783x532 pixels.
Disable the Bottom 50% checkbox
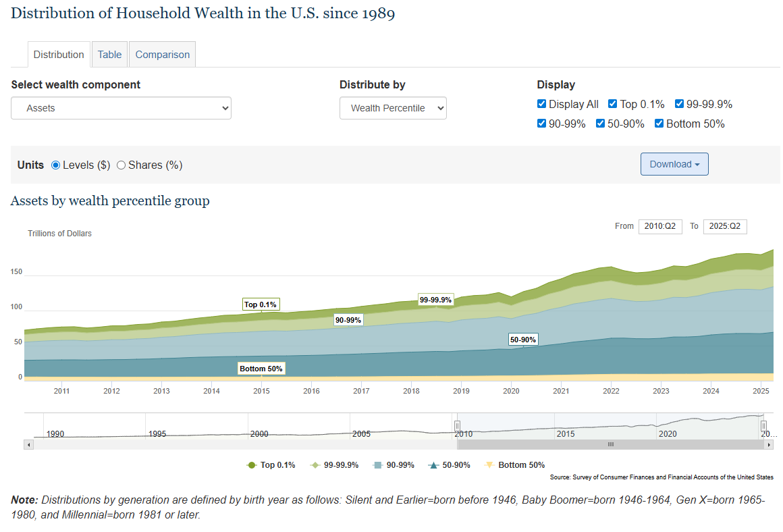click(x=659, y=124)
